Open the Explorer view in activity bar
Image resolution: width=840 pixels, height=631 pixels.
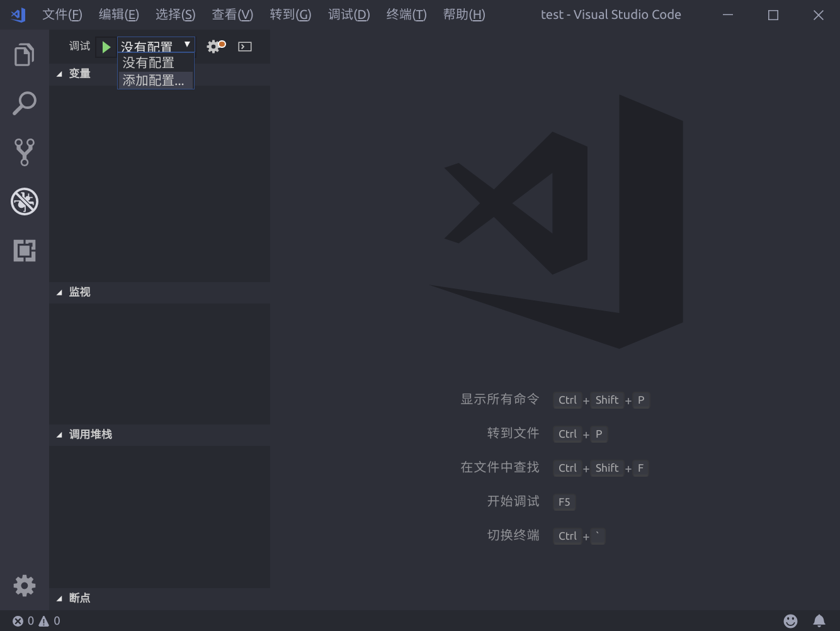tap(24, 55)
